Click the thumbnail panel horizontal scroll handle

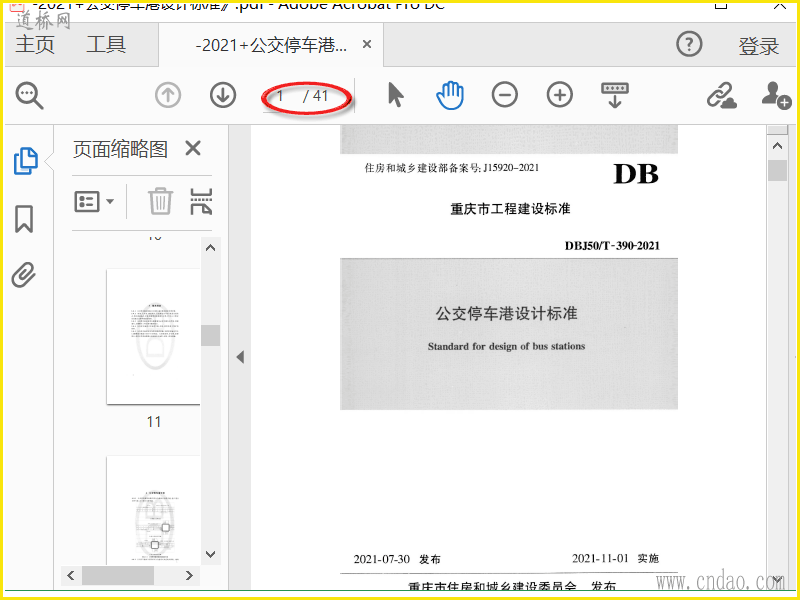(118, 576)
